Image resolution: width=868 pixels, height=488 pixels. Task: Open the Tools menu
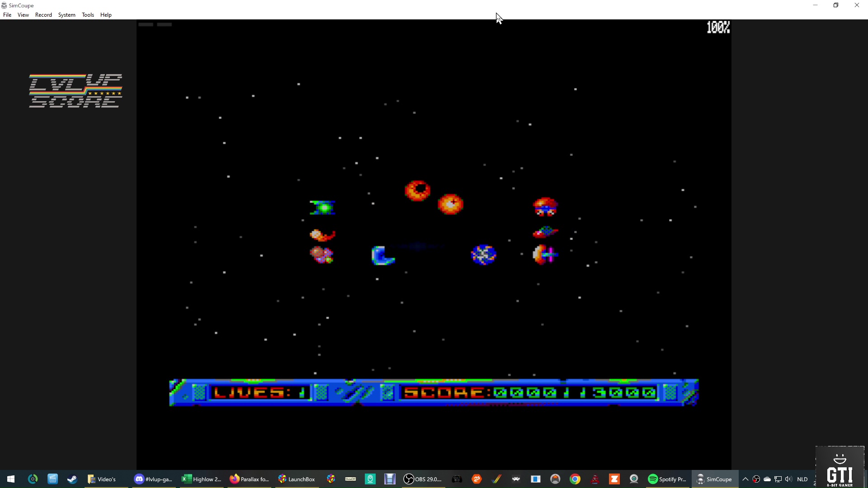click(88, 15)
